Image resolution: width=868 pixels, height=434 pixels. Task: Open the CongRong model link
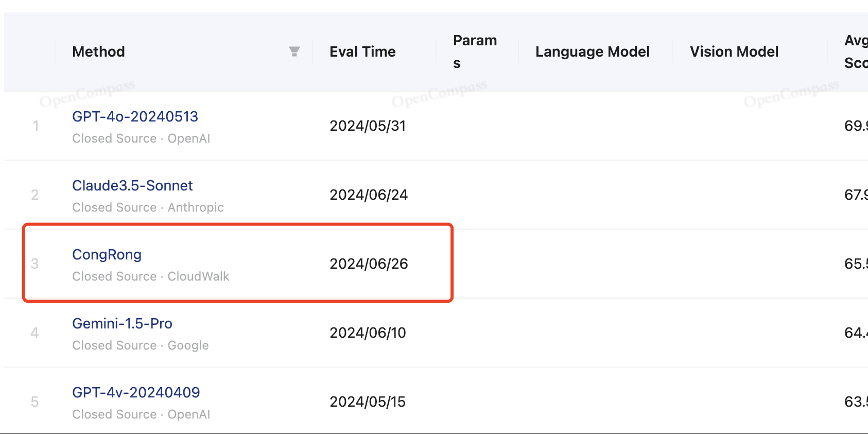point(107,255)
